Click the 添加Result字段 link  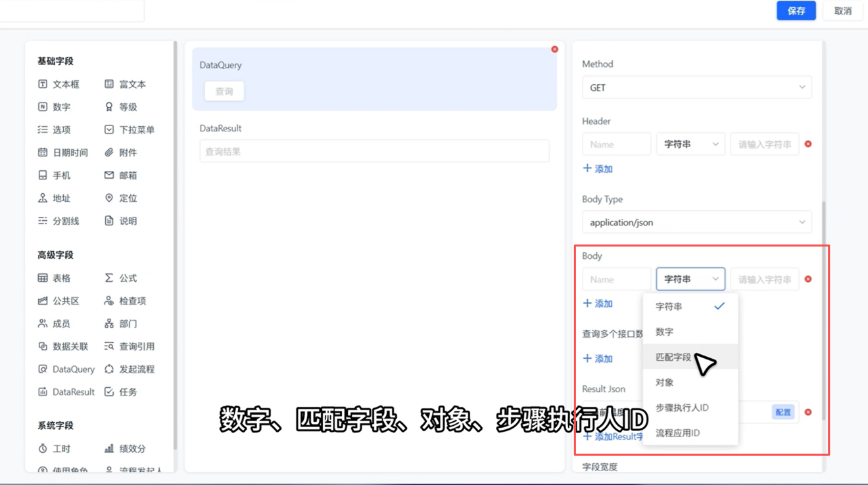click(x=613, y=436)
